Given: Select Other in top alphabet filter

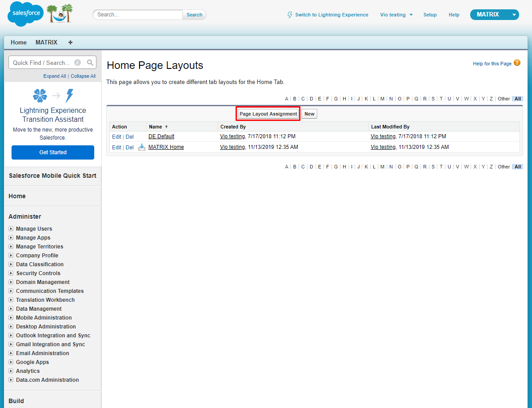Looking at the screenshot, I should pyautogui.click(x=504, y=99).
